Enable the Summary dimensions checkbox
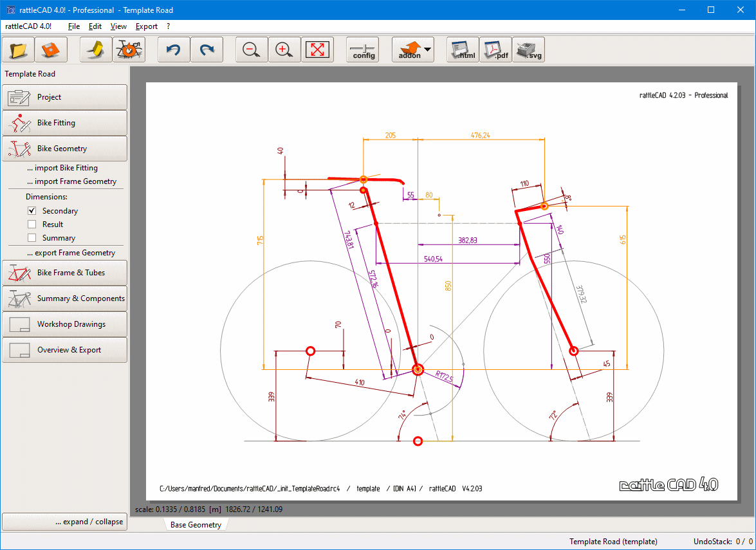This screenshot has width=756, height=550. coord(32,237)
